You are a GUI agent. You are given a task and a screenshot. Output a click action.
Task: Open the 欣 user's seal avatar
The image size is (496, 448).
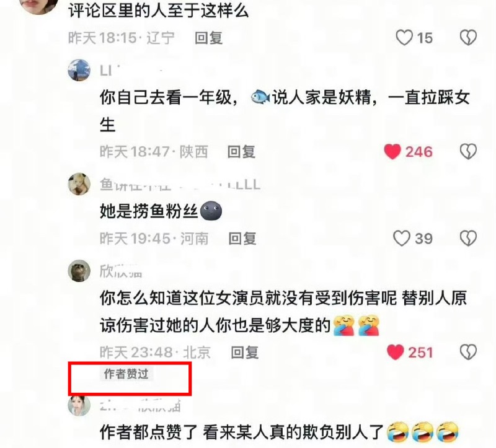79,271
